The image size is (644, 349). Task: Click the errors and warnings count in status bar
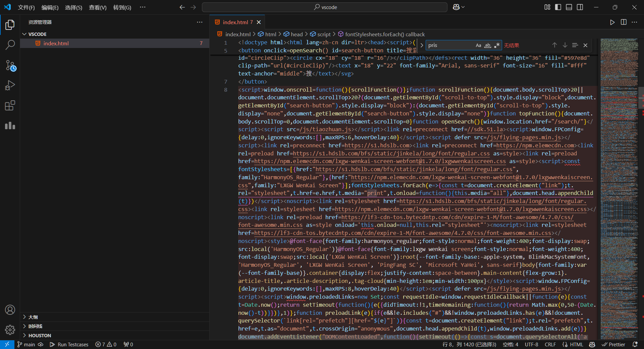point(106,344)
